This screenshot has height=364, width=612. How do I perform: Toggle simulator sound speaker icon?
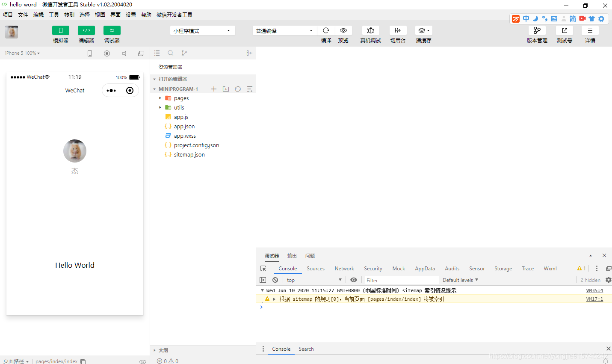tap(124, 53)
